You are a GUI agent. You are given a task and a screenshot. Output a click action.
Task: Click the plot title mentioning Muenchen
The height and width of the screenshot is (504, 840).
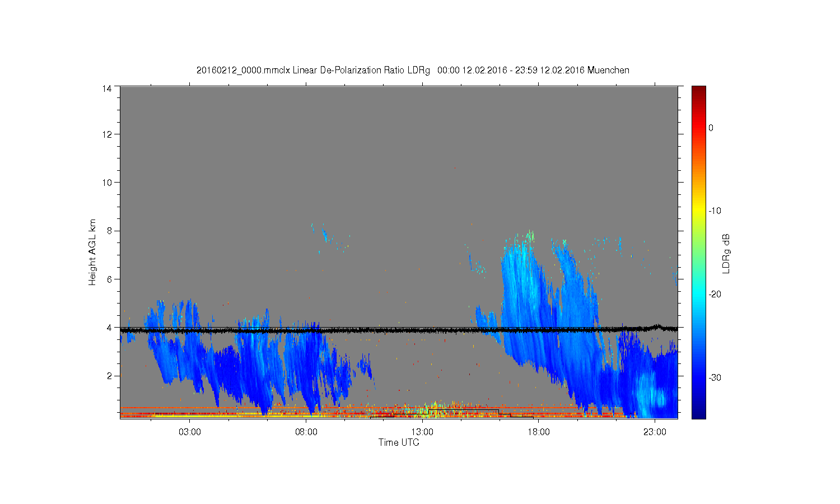click(413, 71)
